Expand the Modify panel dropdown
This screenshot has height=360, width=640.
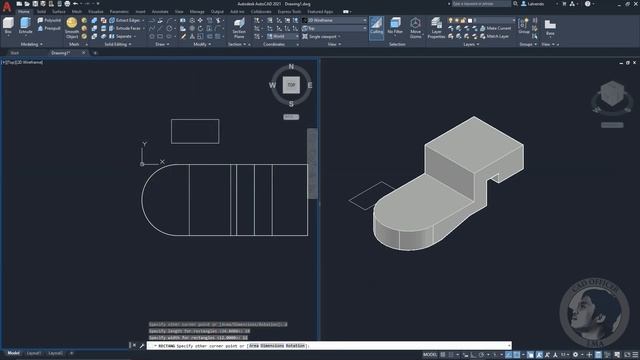[202, 44]
